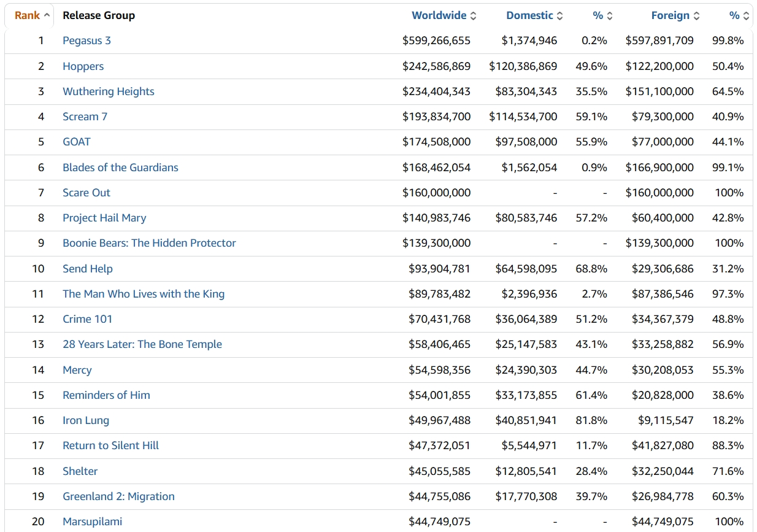Click the Wuthering Heights link
The image size is (757, 532).
[x=108, y=91]
